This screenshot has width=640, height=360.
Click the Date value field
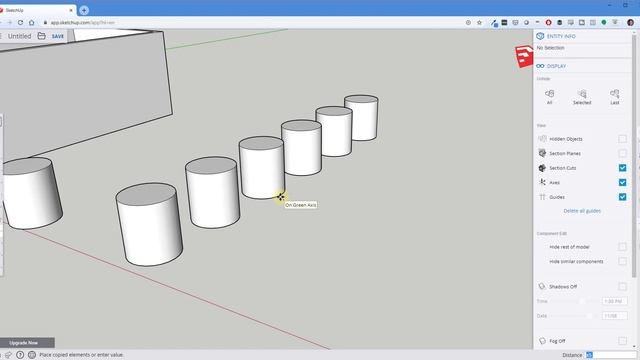tap(615, 316)
